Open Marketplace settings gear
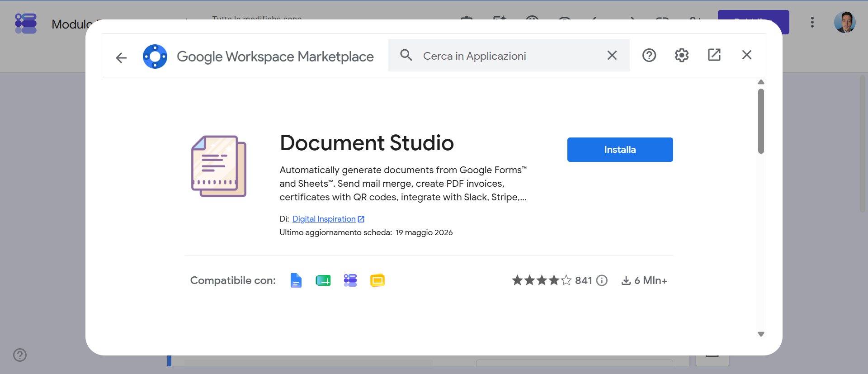868x374 pixels. (682, 55)
